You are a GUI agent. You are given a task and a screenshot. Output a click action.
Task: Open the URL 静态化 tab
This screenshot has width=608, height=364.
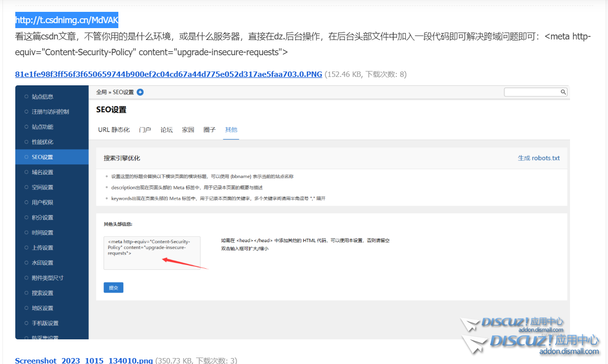point(113,130)
